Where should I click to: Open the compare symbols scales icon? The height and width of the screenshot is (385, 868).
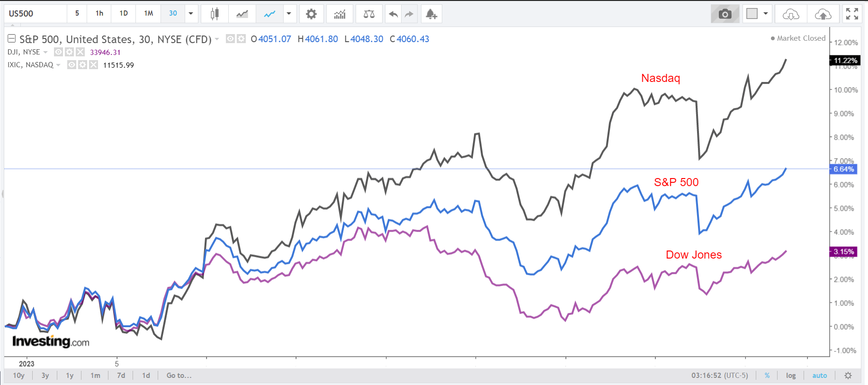click(x=369, y=14)
